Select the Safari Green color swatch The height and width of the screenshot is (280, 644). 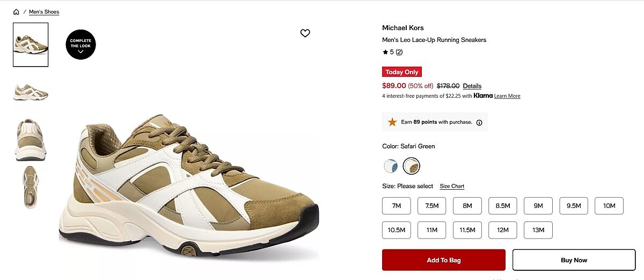[x=412, y=166]
